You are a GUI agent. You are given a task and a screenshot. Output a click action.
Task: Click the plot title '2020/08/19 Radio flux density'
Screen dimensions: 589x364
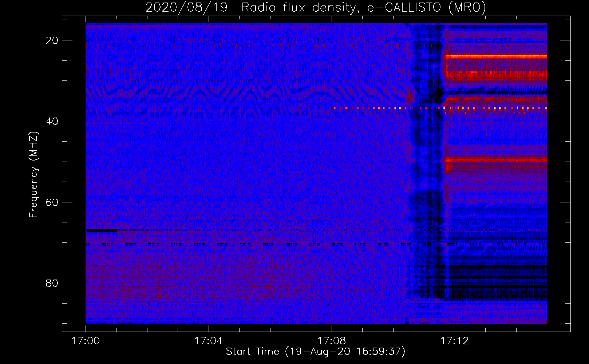250,7
